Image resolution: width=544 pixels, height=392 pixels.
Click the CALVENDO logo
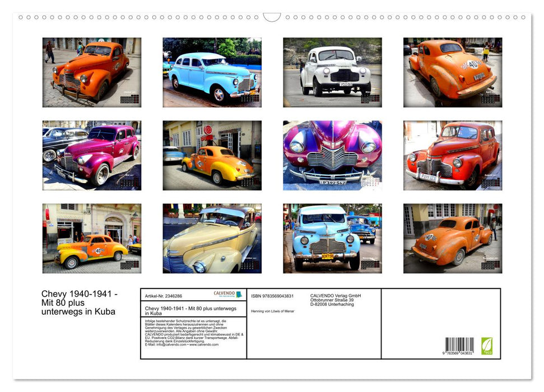pyautogui.click(x=227, y=294)
